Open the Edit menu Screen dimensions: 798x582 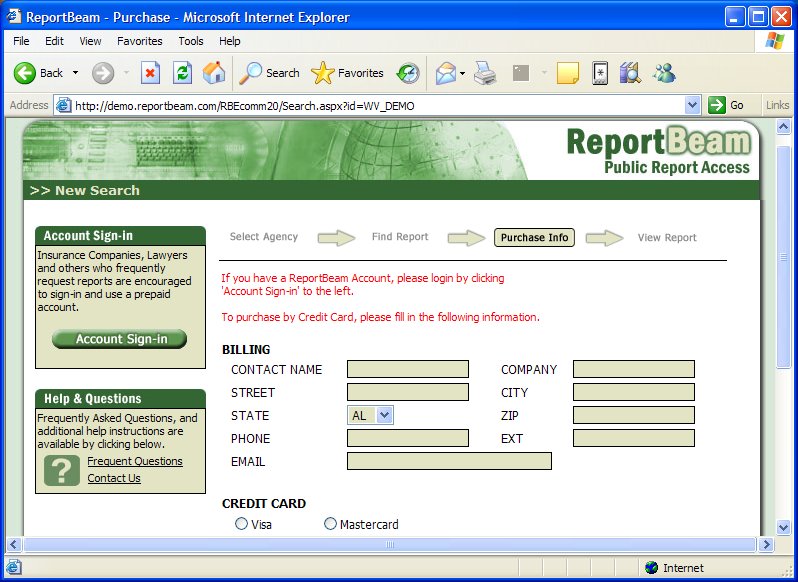(x=54, y=41)
